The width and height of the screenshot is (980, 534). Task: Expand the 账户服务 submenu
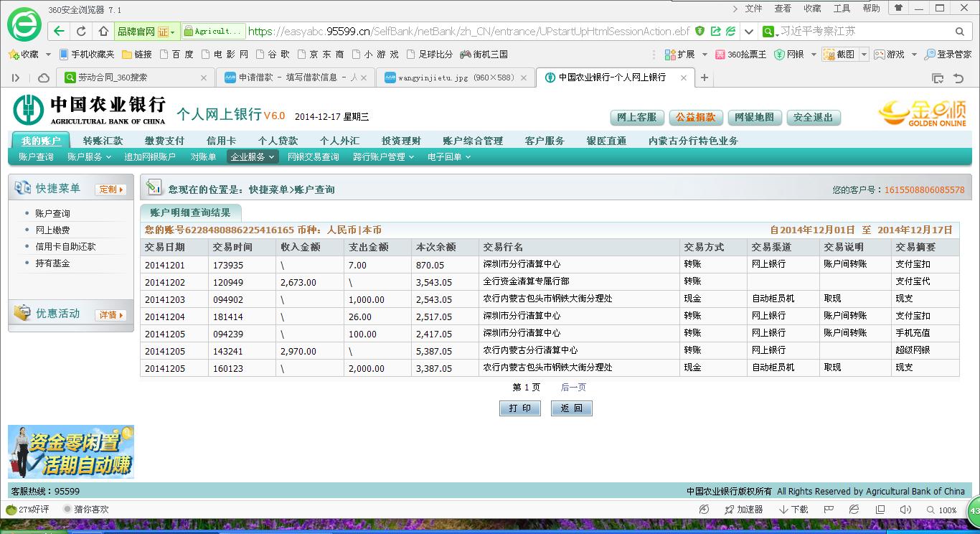point(89,157)
